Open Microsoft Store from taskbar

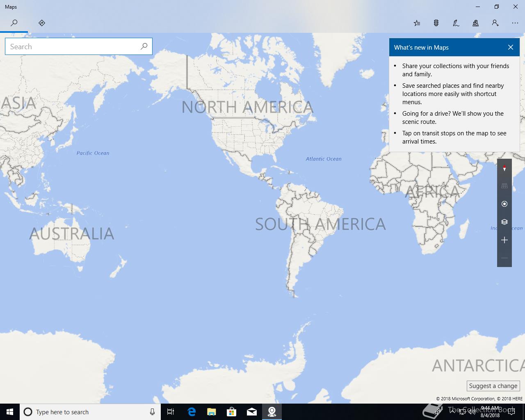(x=232, y=412)
